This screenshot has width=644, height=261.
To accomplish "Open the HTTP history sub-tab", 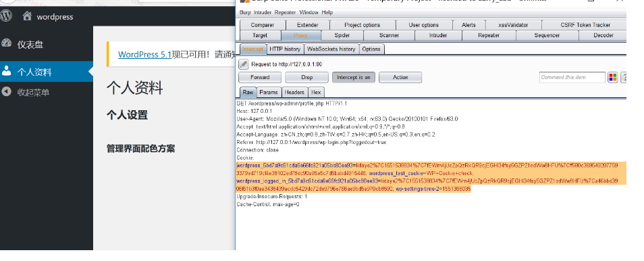I will [x=285, y=49].
